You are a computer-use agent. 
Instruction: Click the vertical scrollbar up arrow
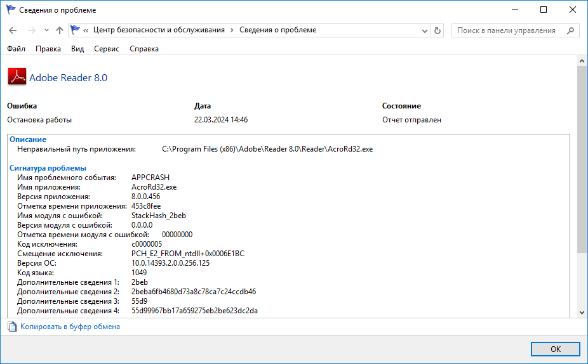(x=582, y=60)
